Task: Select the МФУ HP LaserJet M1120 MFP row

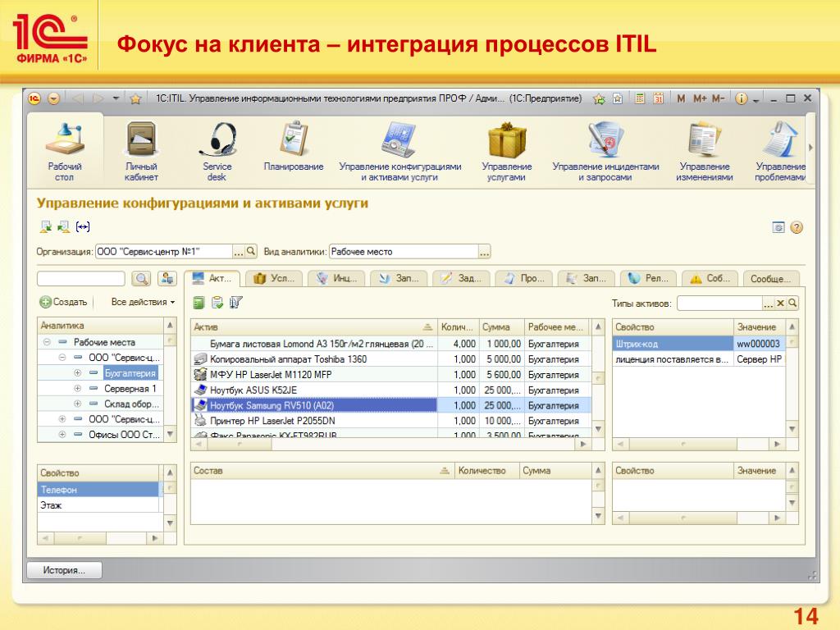Action: click(391, 375)
